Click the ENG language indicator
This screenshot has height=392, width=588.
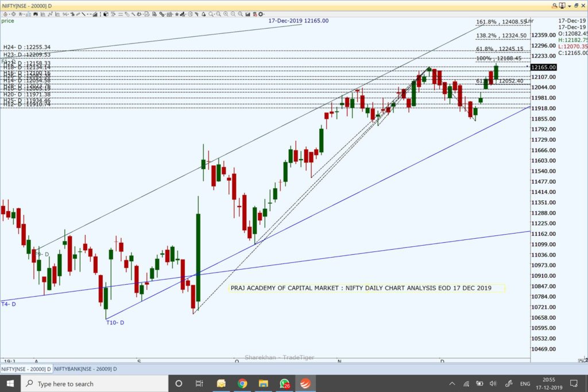[525, 383]
